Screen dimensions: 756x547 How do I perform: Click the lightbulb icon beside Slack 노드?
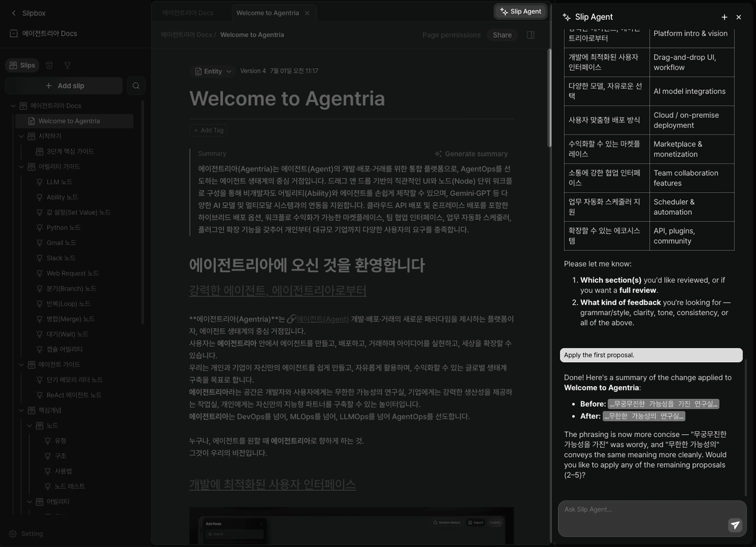[39, 258]
